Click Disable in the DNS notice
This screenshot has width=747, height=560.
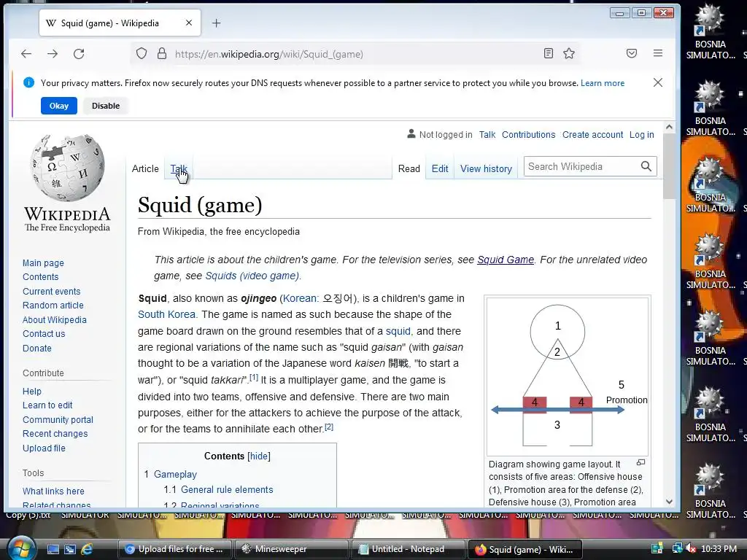click(x=106, y=106)
